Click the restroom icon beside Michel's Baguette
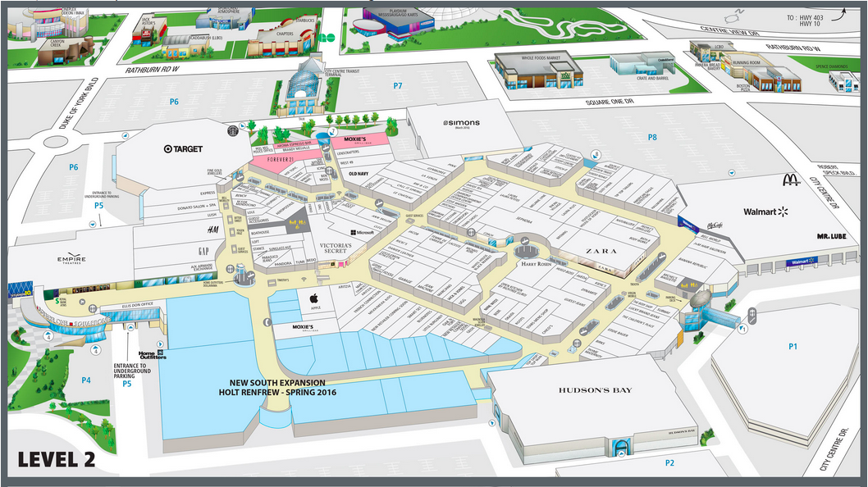 tap(688, 285)
